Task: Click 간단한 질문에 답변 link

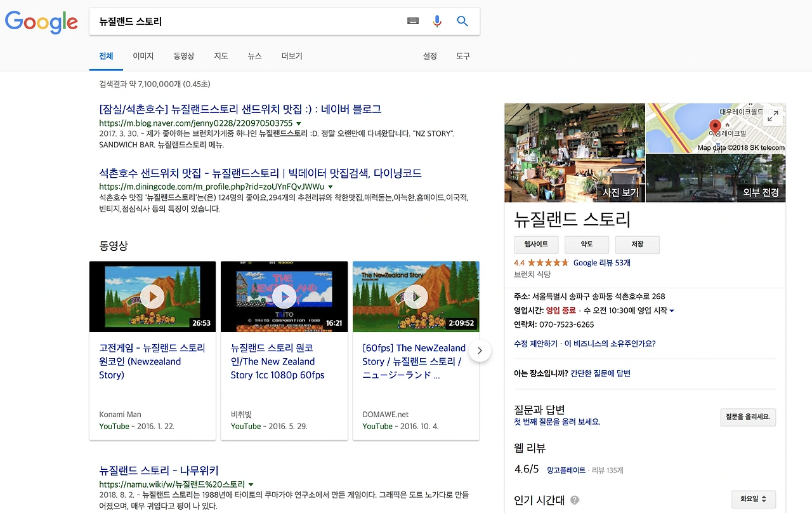Action: point(600,373)
